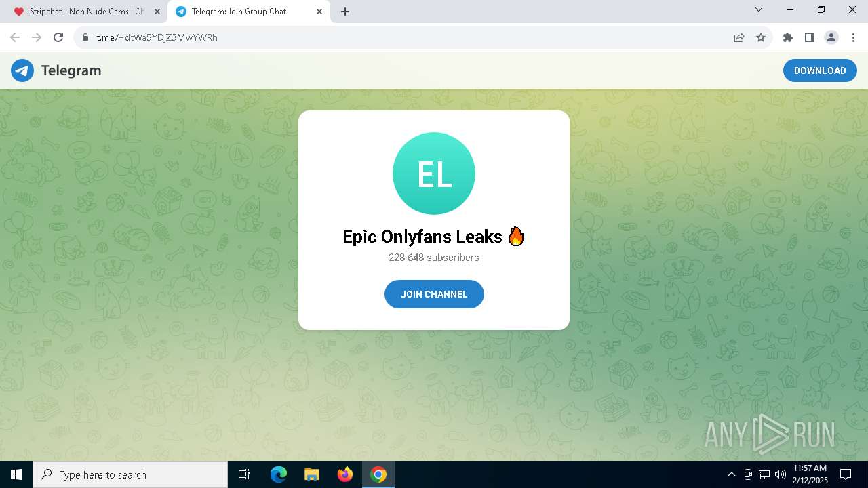
Task: Click the Telegram wordmark in the header
Action: pyautogui.click(x=71, y=70)
